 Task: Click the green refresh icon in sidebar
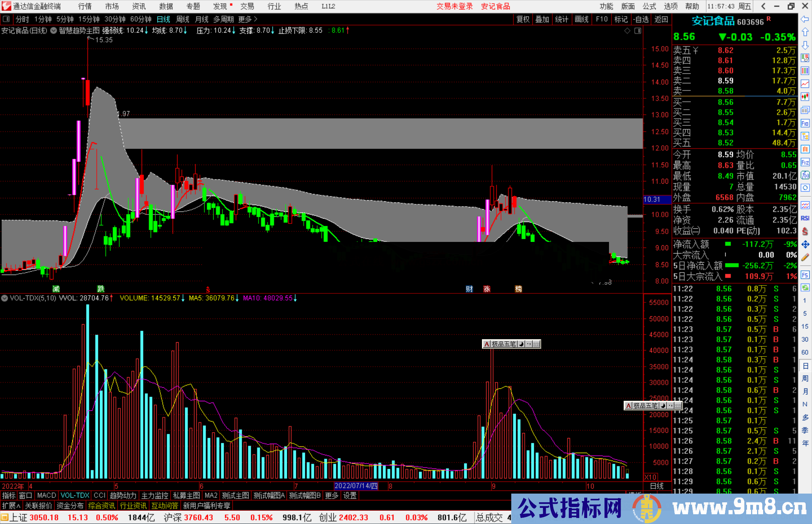click(805, 287)
